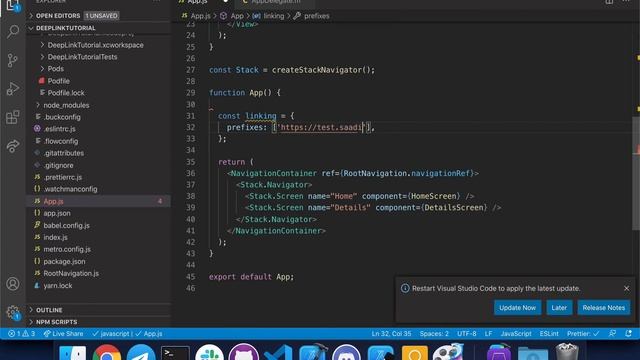Open .flowconfig file
The width and height of the screenshot is (640, 360).
coord(60,141)
